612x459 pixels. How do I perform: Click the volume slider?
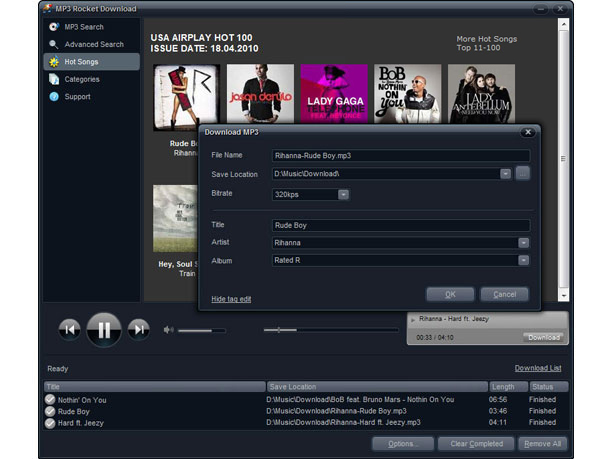(x=202, y=331)
